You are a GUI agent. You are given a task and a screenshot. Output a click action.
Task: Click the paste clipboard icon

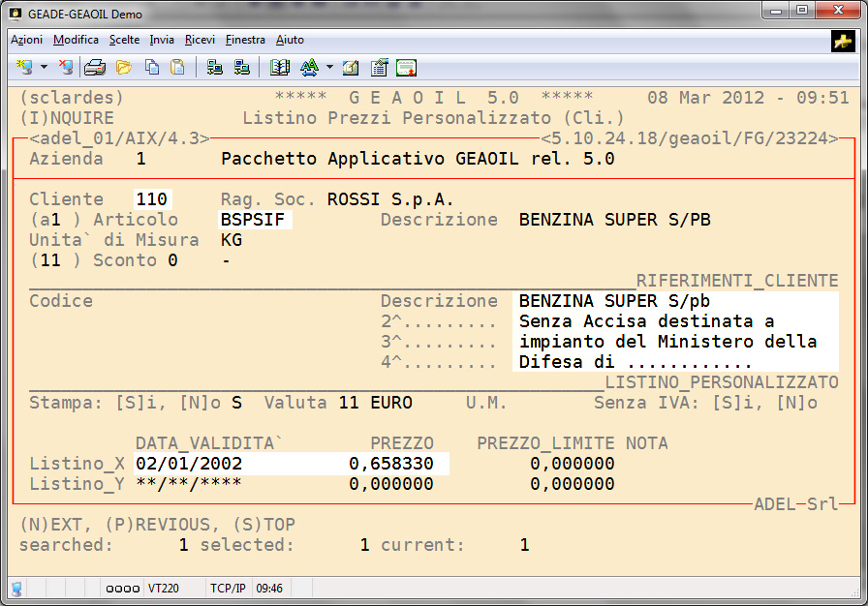(x=177, y=68)
